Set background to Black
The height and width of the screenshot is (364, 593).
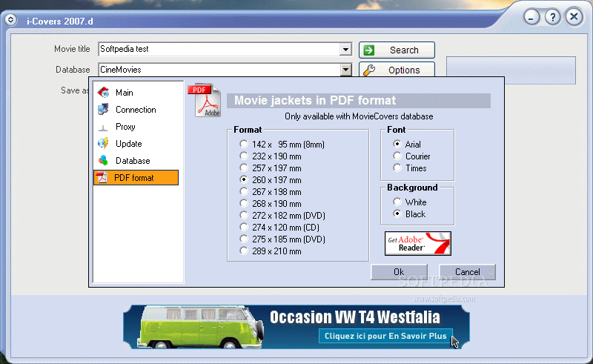(410, 214)
